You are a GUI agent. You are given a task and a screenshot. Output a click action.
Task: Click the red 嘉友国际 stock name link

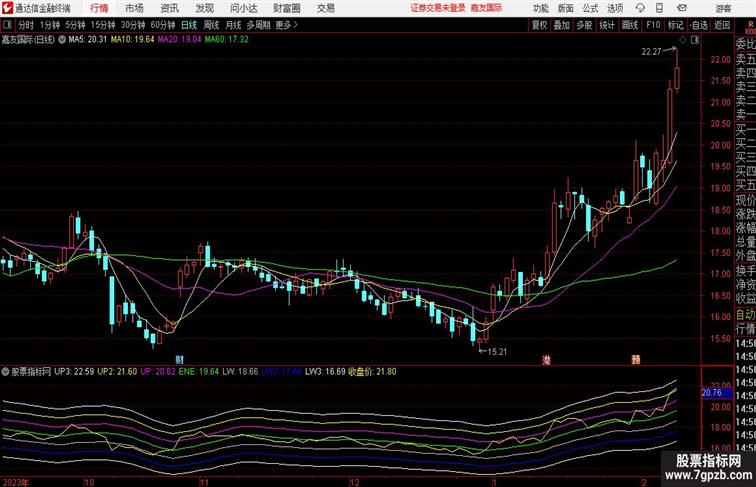pyautogui.click(x=486, y=8)
